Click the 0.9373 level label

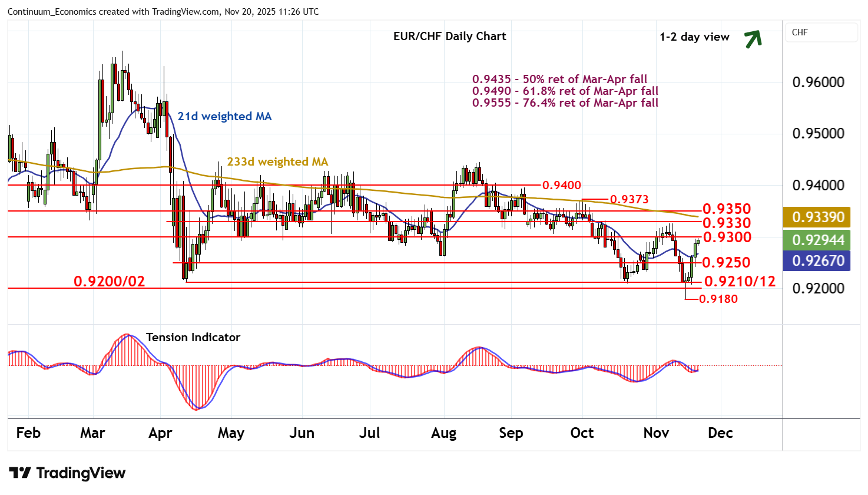629,200
